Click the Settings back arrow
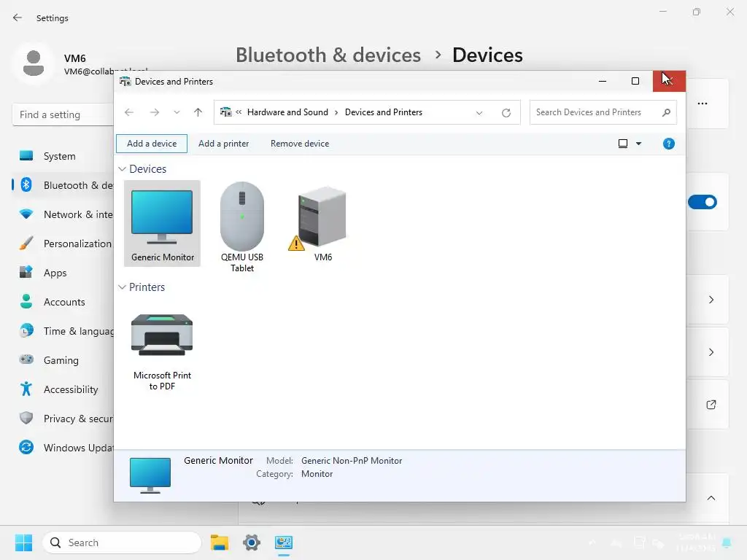 pos(18,17)
